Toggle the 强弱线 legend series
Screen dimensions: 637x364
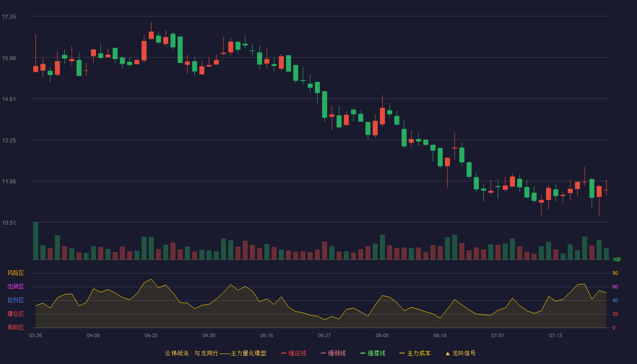(x=333, y=353)
